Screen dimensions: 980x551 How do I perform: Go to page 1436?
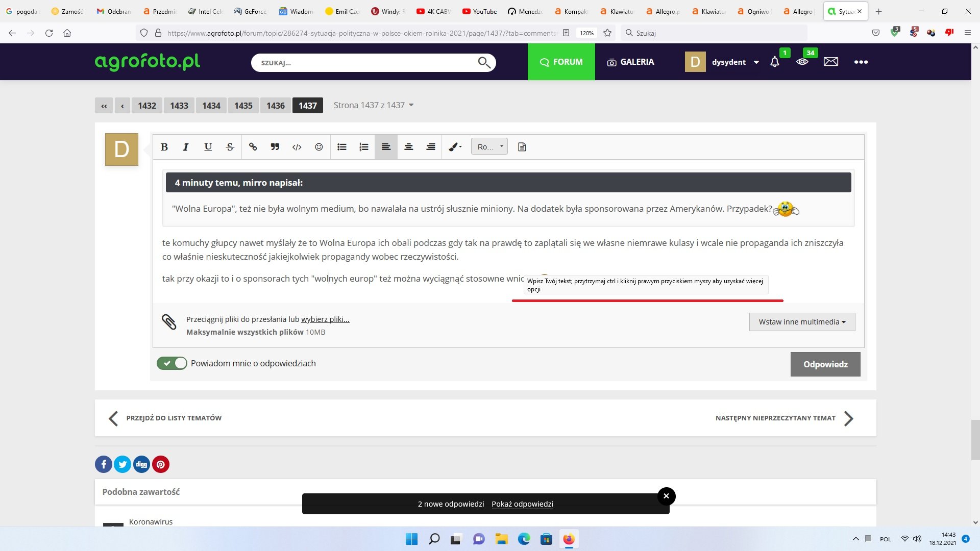pyautogui.click(x=276, y=106)
